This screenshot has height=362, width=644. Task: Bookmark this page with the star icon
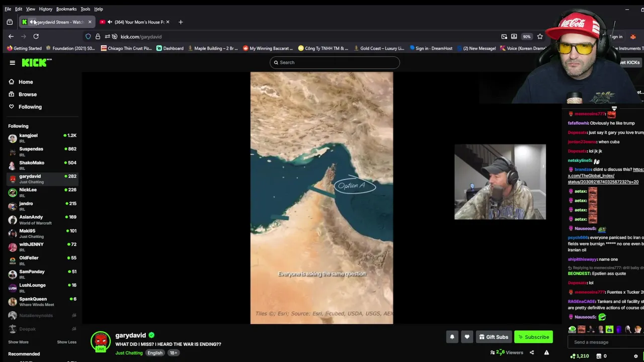[x=540, y=37]
